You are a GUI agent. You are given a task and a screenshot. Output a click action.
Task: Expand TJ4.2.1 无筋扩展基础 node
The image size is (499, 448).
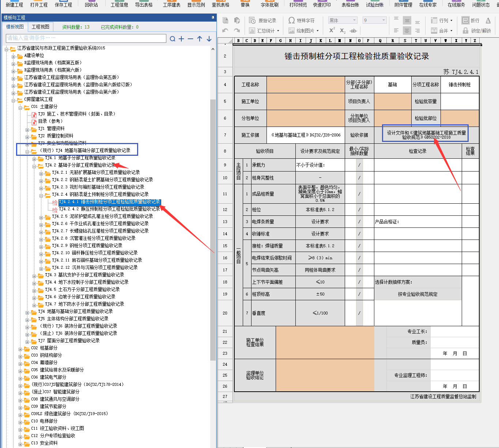pyautogui.click(x=41, y=174)
